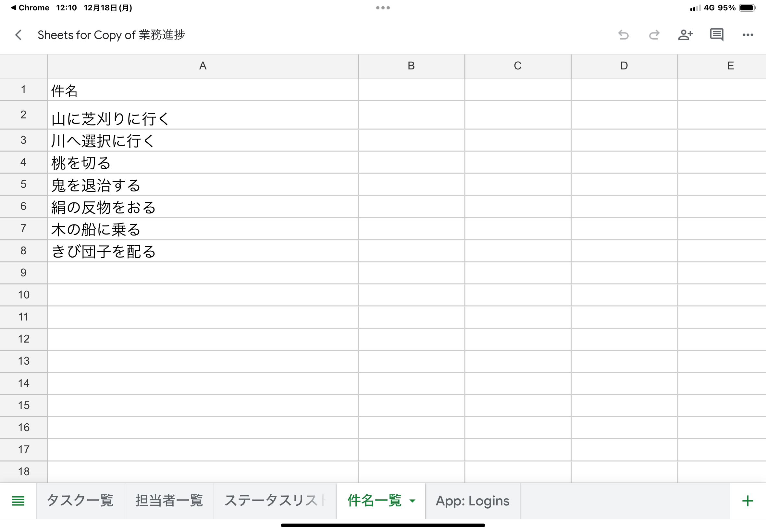Screen dimensions: 766x532
Task: Open the three-dot overflow menu
Action: tap(748, 35)
